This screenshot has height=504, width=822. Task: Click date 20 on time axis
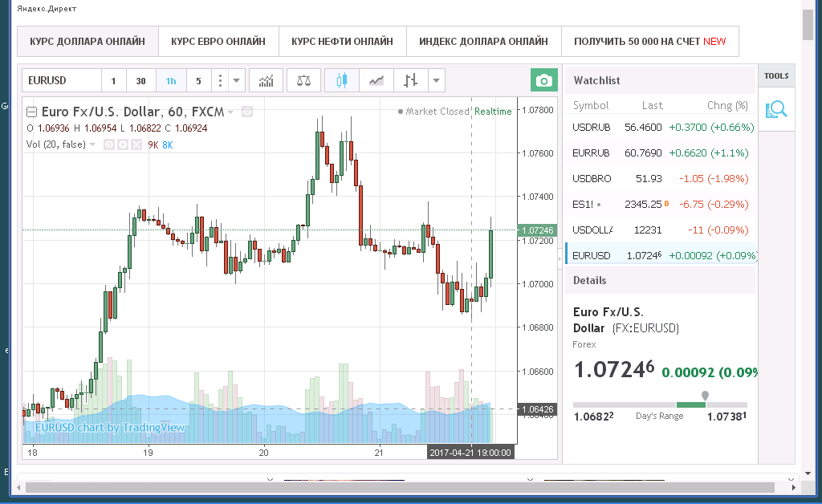click(x=263, y=453)
